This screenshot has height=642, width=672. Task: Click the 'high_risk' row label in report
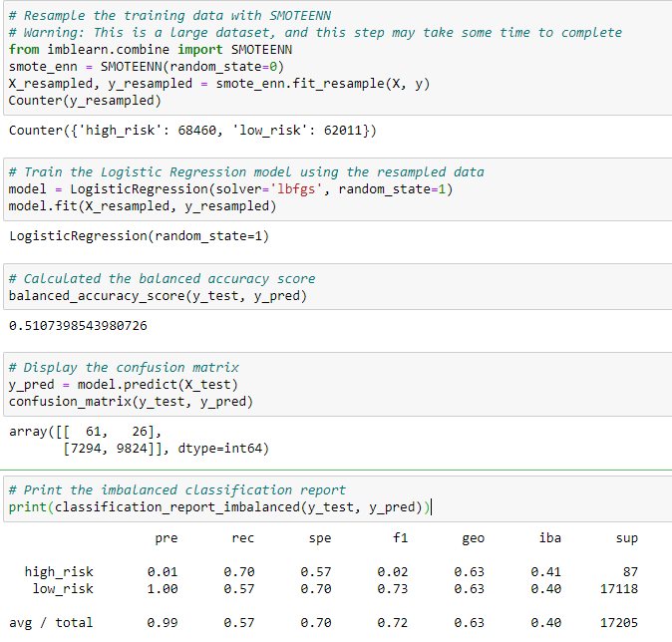[x=59, y=572]
